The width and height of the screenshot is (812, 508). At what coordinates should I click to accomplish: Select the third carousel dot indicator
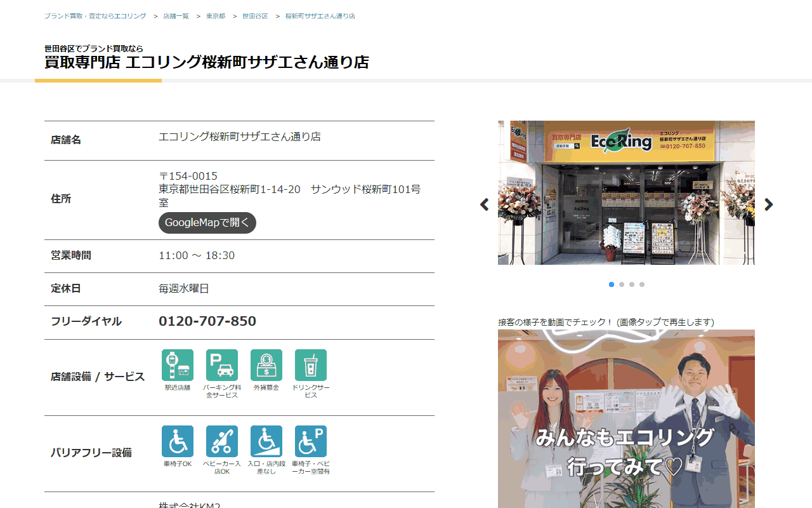tap(632, 284)
